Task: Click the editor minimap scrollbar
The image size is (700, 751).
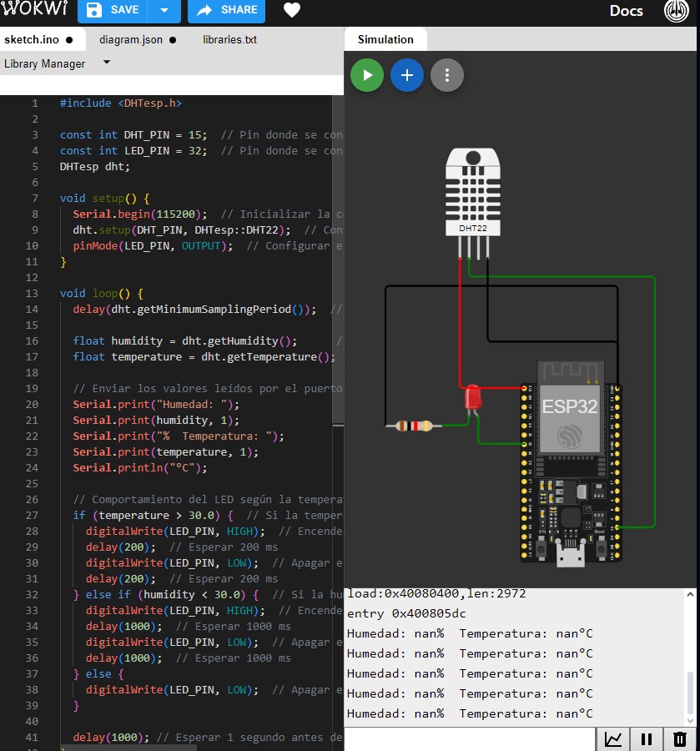Action: click(x=338, y=259)
